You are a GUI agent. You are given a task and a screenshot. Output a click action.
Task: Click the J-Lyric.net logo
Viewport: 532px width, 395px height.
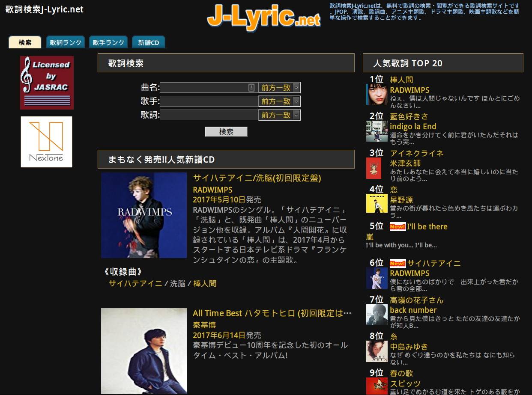pyautogui.click(x=264, y=17)
